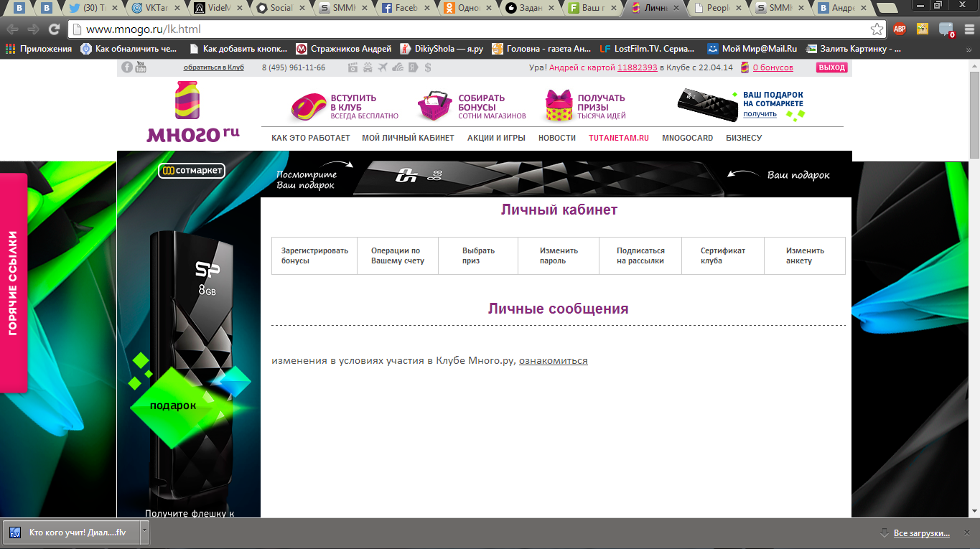The height and width of the screenshot is (549, 980).
Task: Click the chat extension icon with 0 badge
Action: click(x=946, y=29)
